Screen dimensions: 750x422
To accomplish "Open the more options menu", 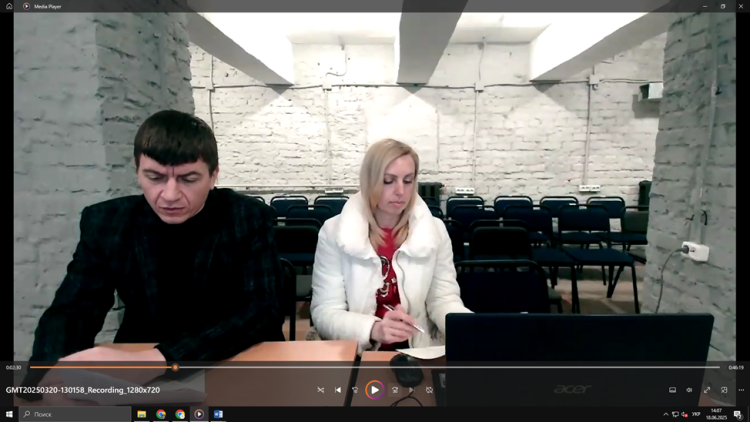I will pos(741,390).
